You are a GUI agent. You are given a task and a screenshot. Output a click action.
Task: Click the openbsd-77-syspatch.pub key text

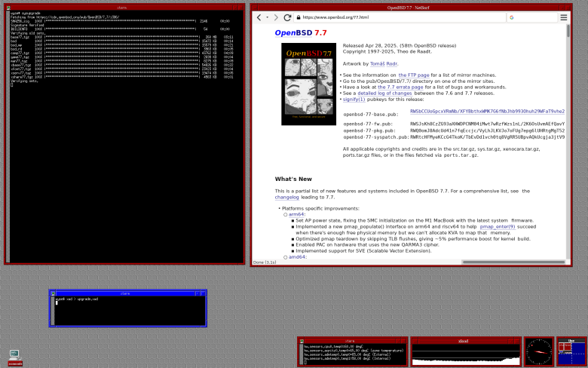[x=487, y=137]
